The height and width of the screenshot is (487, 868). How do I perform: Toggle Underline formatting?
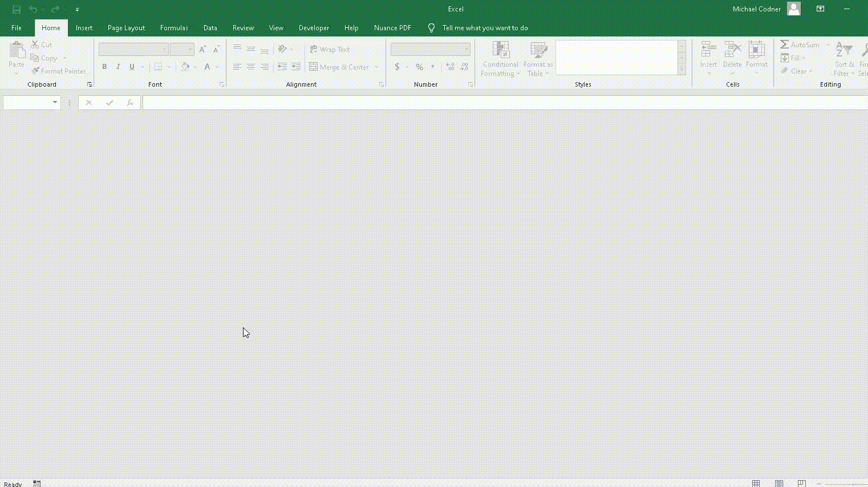132,67
